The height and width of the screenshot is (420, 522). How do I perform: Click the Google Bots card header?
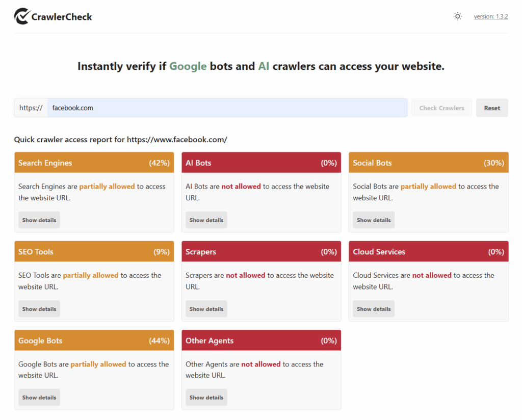(94, 340)
